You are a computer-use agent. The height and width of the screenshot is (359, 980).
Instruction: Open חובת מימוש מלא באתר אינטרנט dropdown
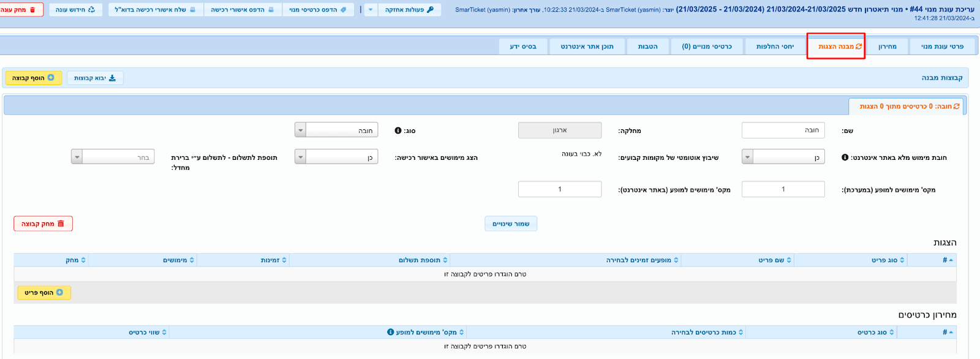[783, 157]
